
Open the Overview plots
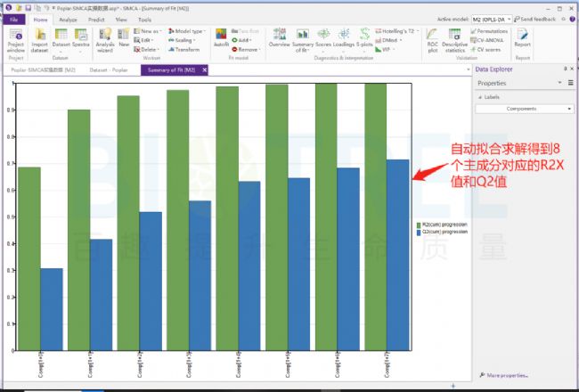click(x=279, y=38)
